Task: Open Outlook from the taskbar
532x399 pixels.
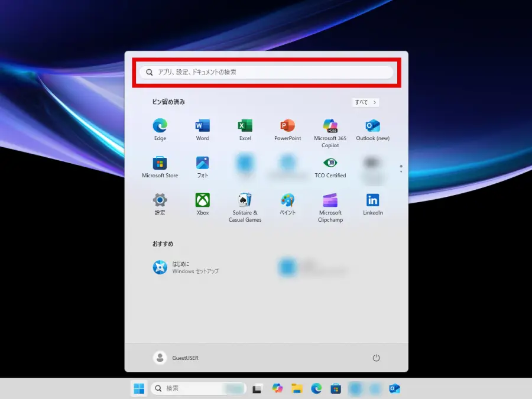Action: [x=394, y=388]
